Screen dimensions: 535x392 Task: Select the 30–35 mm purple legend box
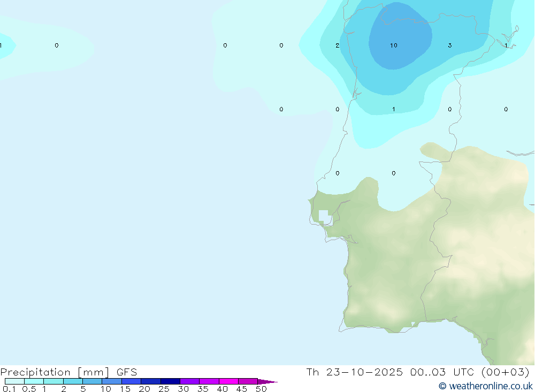(190, 381)
